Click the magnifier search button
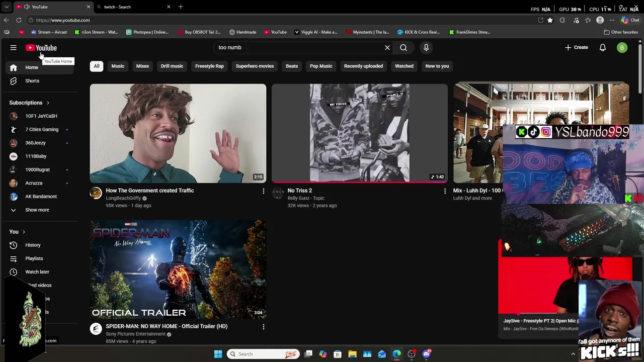The image size is (644, 362). [404, 48]
